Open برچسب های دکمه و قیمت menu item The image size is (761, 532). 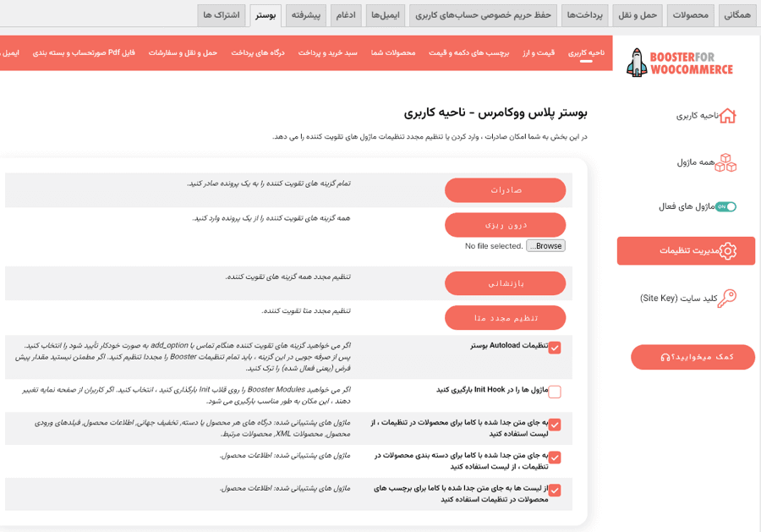tap(468, 52)
